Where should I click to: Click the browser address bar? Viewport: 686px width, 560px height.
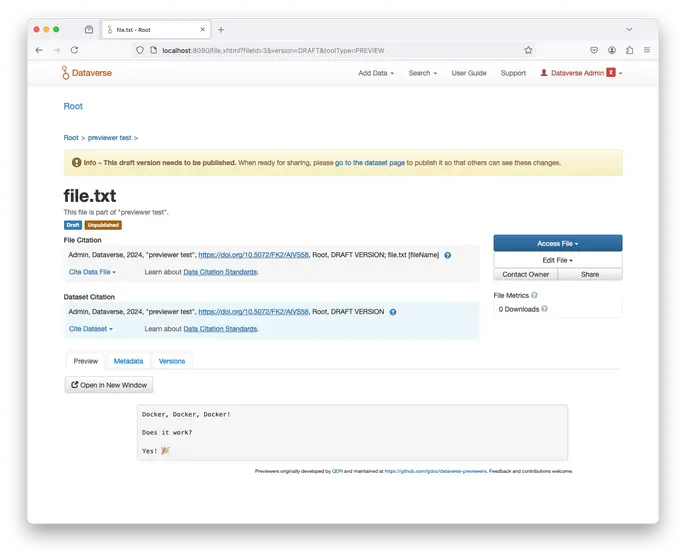click(330, 50)
